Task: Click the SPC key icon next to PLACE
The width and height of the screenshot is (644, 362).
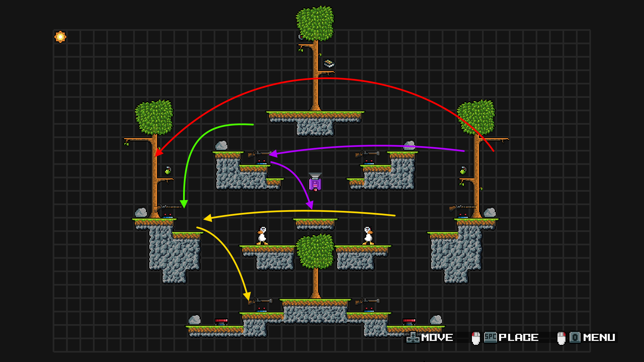Action: [490, 337]
